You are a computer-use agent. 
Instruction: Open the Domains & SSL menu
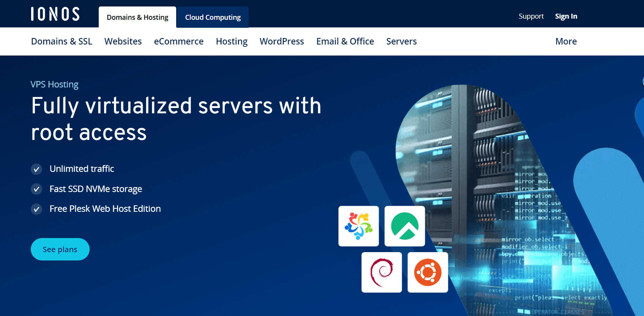62,41
